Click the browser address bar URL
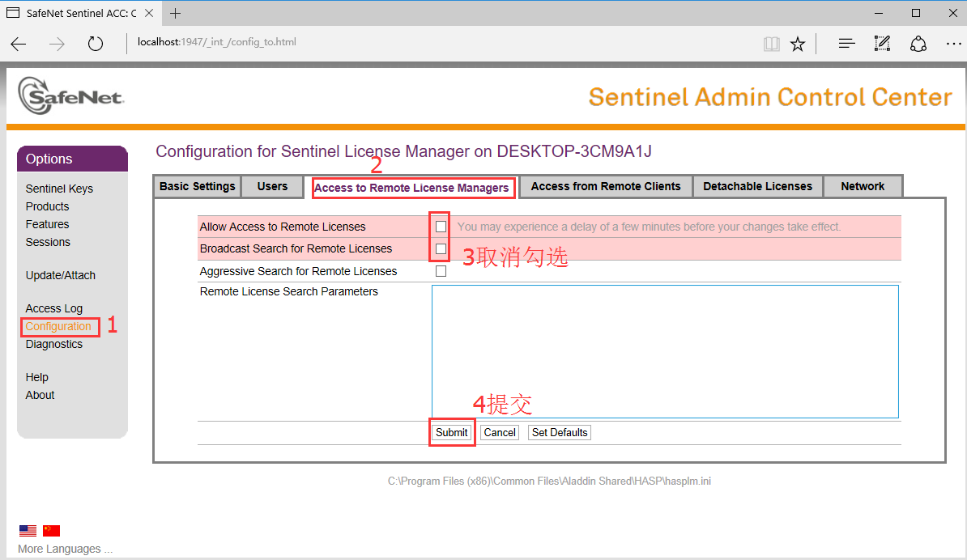 tap(216, 42)
